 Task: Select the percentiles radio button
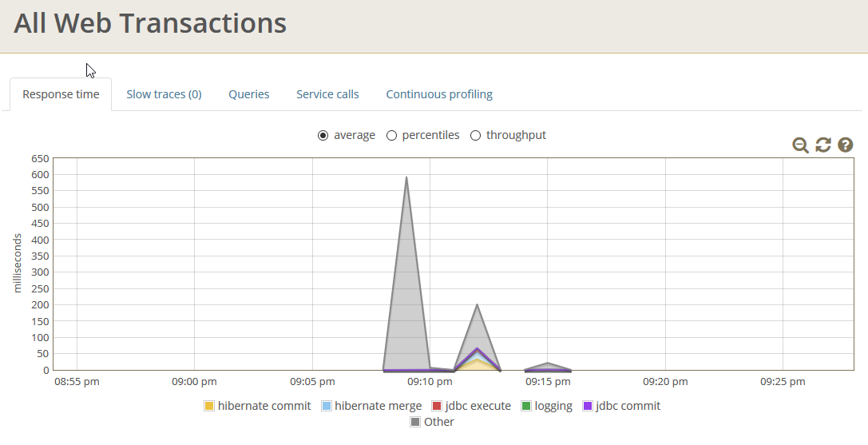pos(392,136)
